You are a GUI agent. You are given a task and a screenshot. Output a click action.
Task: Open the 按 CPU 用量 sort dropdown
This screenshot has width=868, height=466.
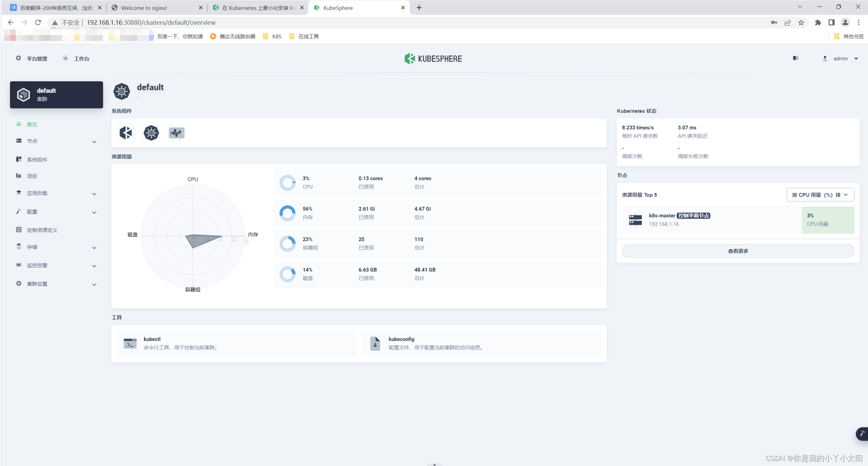pos(820,195)
